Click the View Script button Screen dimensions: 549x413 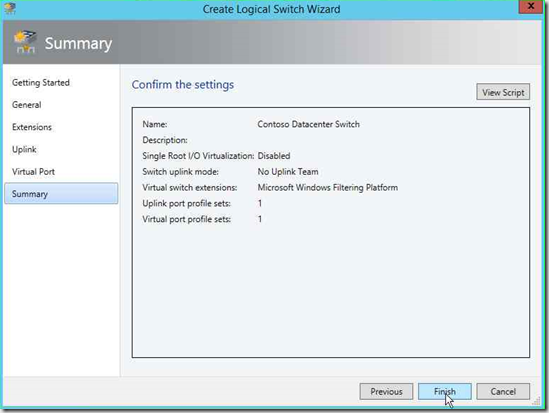click(x=503, y=92)
